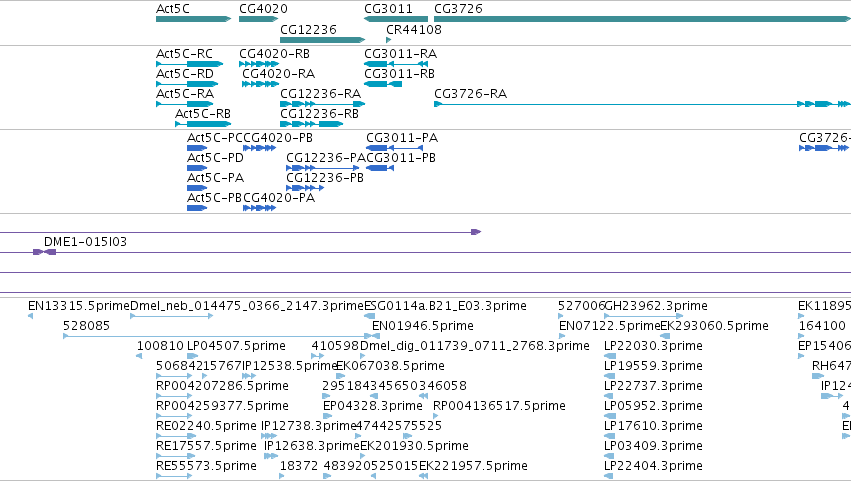Select the DME1-015I03 clone label
Screen dimensions: 851x481
(x=85, y=242)
